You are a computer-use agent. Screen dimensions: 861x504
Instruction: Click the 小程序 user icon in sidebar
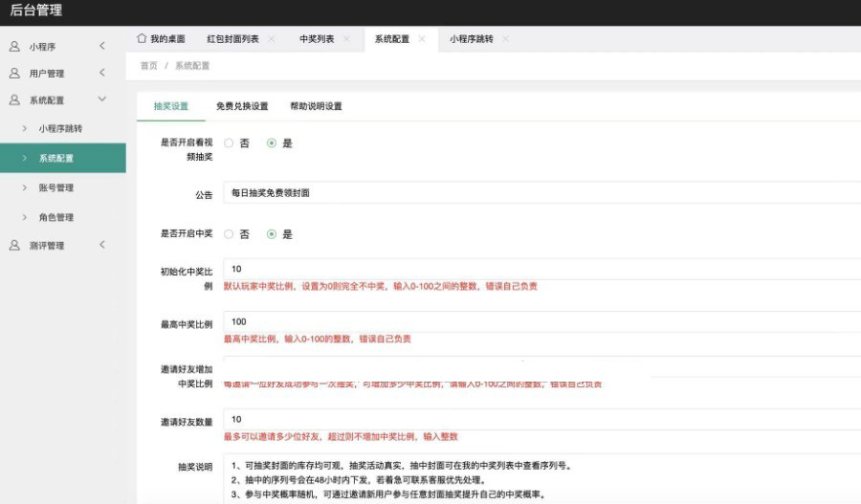point(14,46)
